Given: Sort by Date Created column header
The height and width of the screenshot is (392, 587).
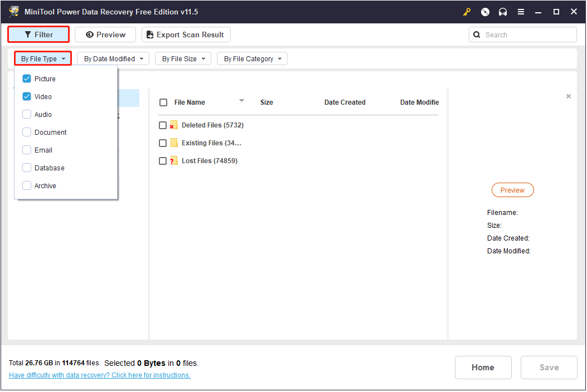Looking at the screenshot, I should coord(345,102).
